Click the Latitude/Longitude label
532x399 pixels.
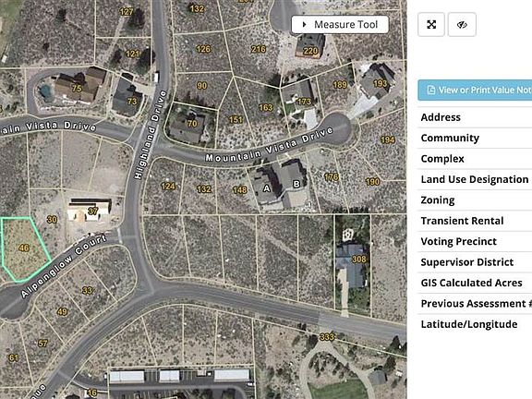[x=469, y=324]
